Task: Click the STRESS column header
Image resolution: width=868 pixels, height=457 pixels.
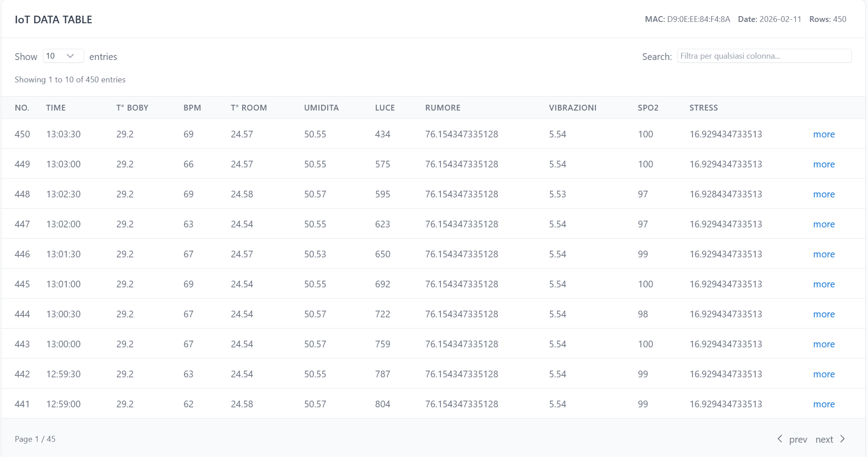Action: [703, 108]
